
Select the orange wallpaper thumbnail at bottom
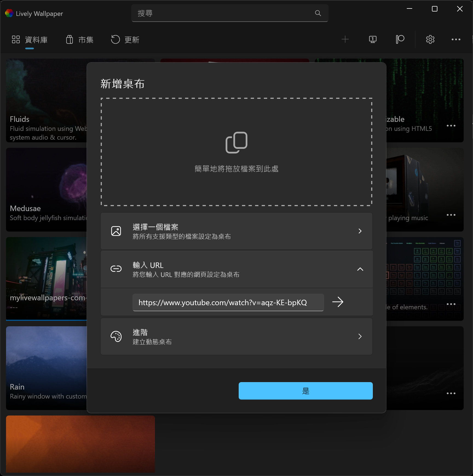coord(80,444)
